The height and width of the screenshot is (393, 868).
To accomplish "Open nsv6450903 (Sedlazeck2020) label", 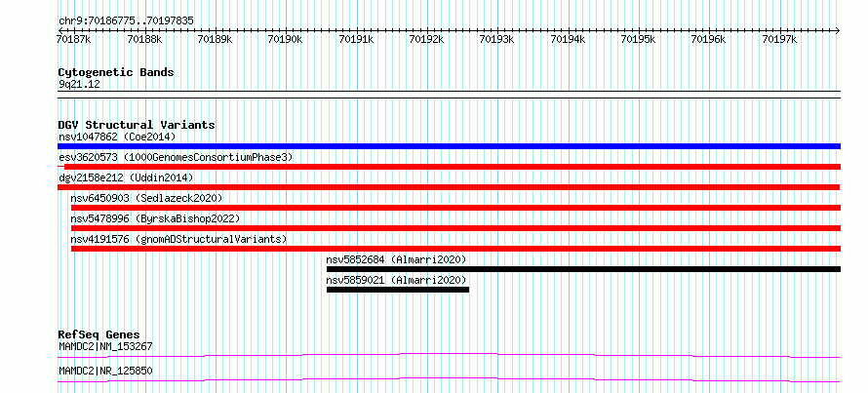I will click(x=146, y=198).
